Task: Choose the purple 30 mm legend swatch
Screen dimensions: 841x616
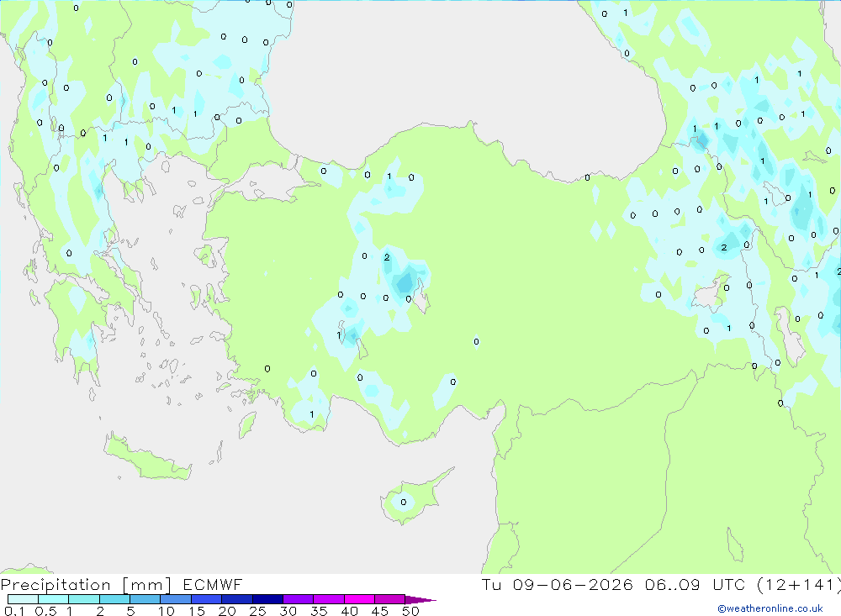Action: pyautogui.click(x=298, y=599)
